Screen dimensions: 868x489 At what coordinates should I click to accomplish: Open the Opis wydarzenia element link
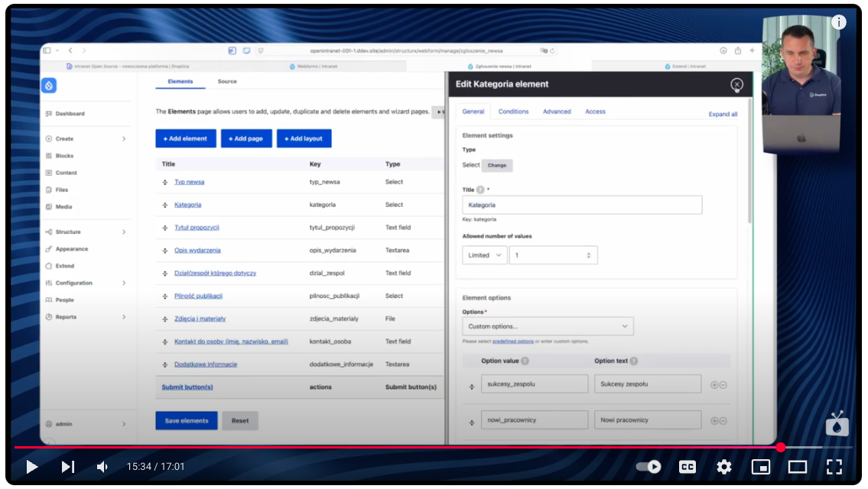pos(197,250)
